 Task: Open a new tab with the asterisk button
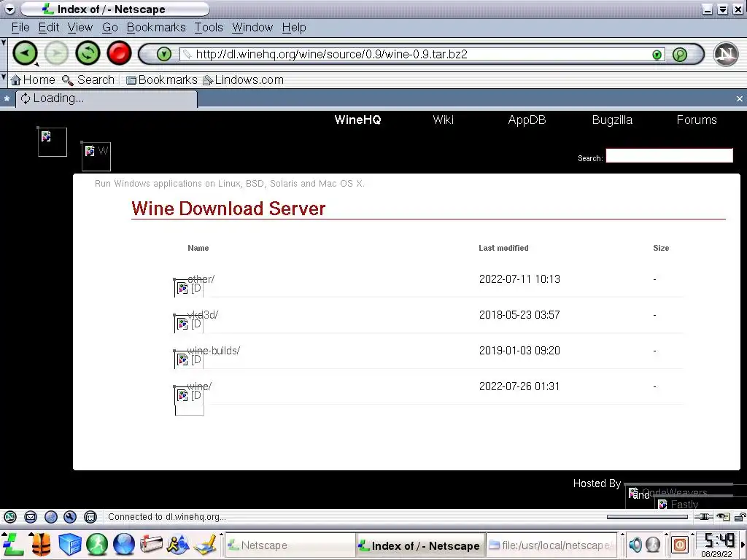pyautogui.click(x=7, y=99)
